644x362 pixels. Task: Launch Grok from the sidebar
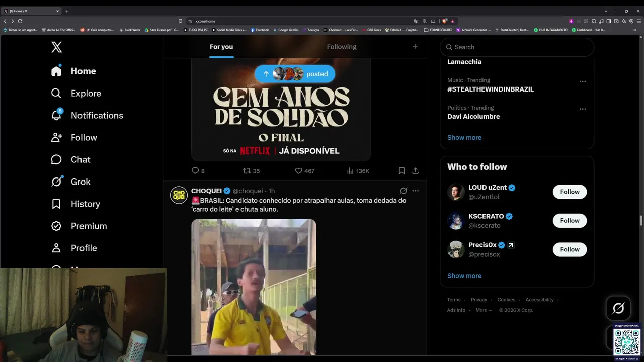pos(70,182)
